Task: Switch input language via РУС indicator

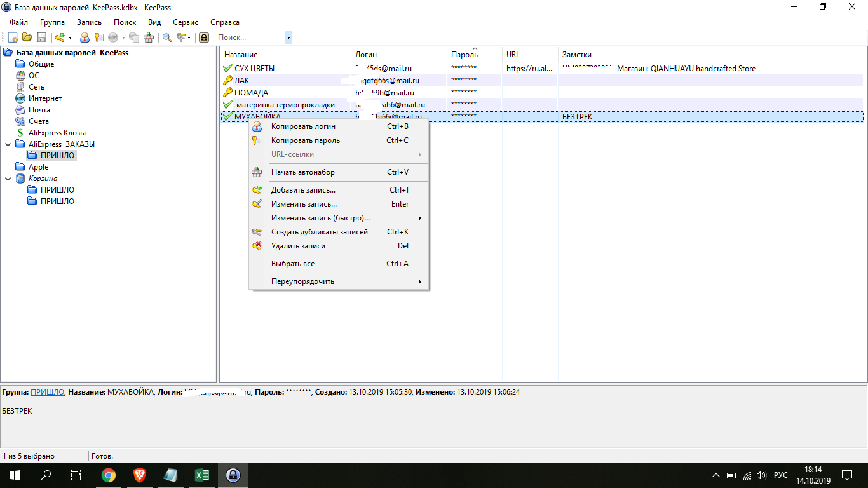Action: tap(781, 475)
